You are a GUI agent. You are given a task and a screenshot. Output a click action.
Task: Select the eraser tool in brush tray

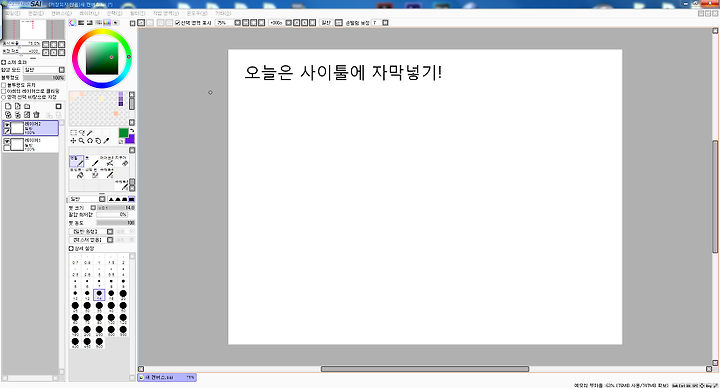tap(122, 161)
